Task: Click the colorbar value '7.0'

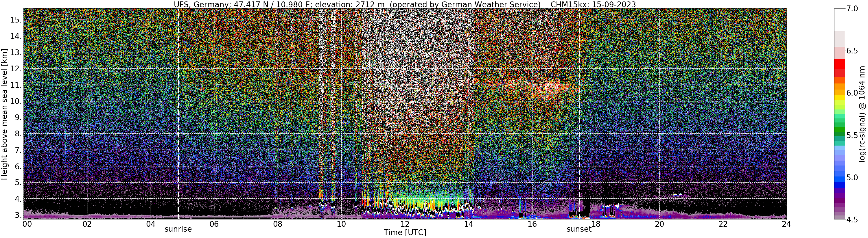Action: click(x=852, y=9)
